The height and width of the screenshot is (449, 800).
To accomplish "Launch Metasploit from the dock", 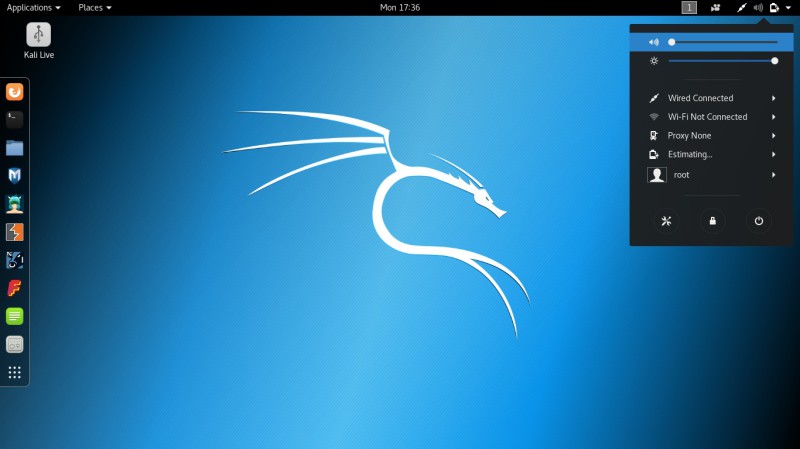I will point(14,176).
